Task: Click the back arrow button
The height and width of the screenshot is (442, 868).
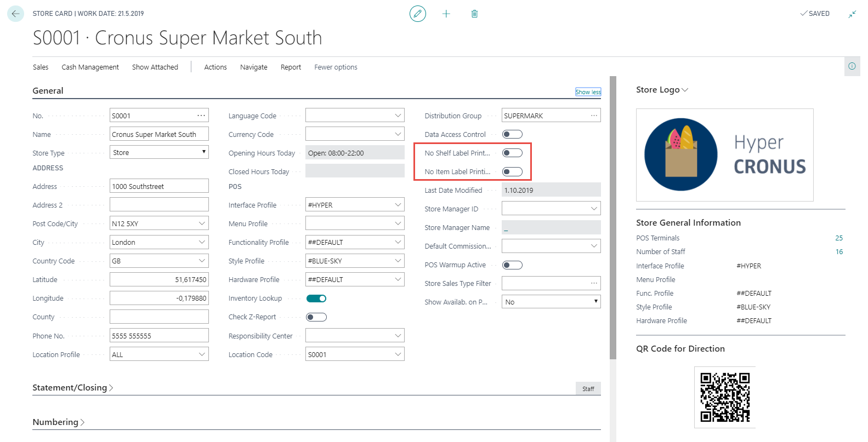Action: pos(15,14)
